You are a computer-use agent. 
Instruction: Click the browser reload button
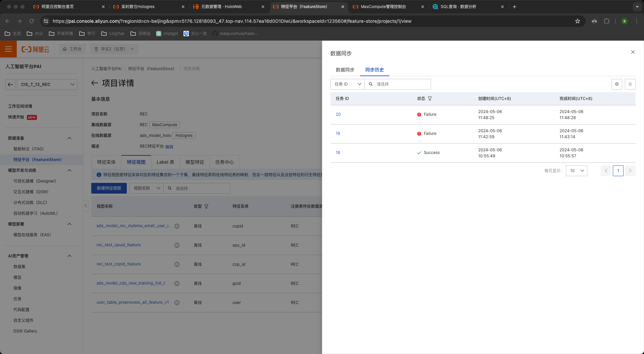pyautogui.click(x=32, y=21)
